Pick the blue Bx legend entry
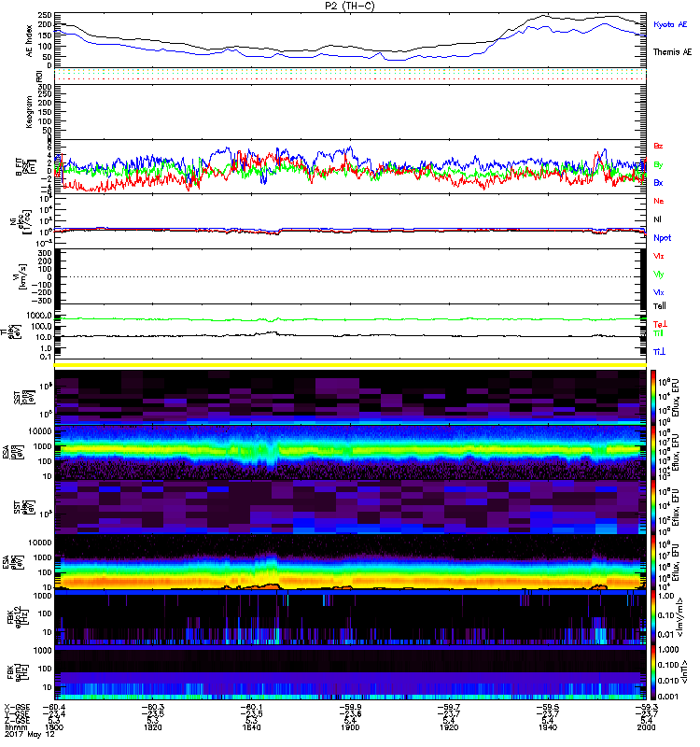Screen dimensions: 700x747 coord(658,182)
